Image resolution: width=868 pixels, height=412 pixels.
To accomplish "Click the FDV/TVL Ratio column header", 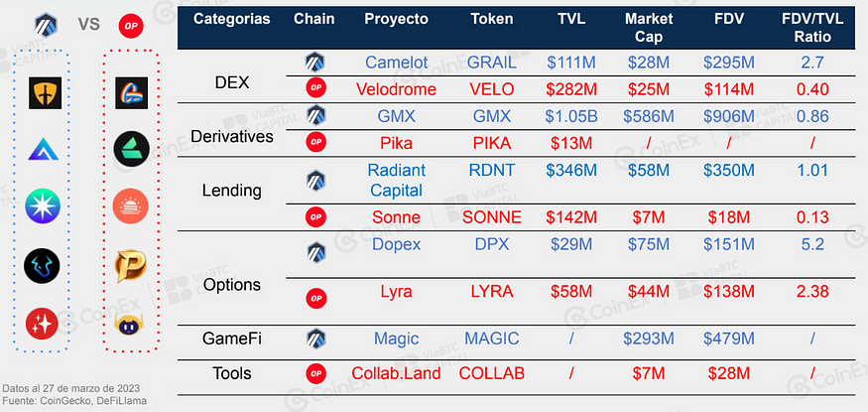I will click(x=812, y=28).
